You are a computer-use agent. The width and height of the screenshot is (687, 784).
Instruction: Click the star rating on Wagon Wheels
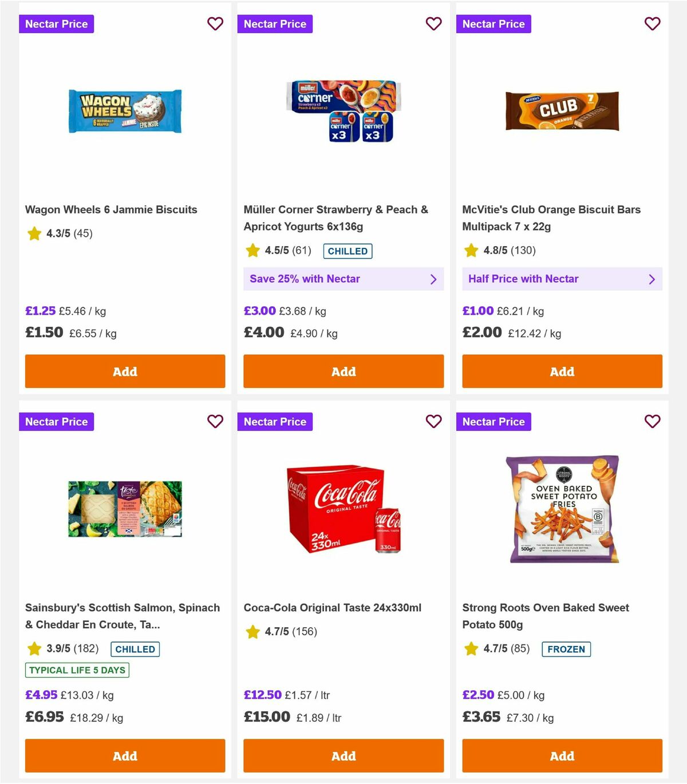click(x=34, y=233)
